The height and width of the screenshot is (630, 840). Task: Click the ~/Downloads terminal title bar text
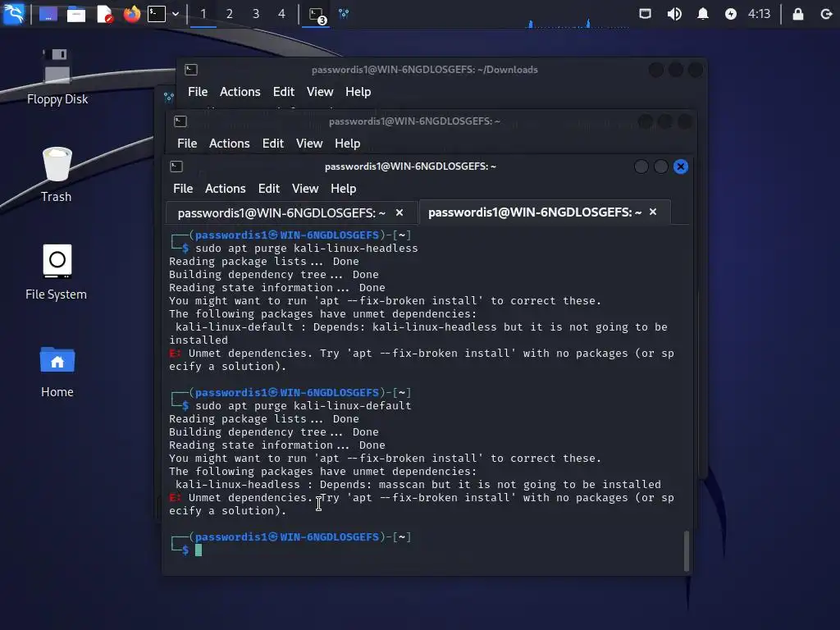coord(425,70)
